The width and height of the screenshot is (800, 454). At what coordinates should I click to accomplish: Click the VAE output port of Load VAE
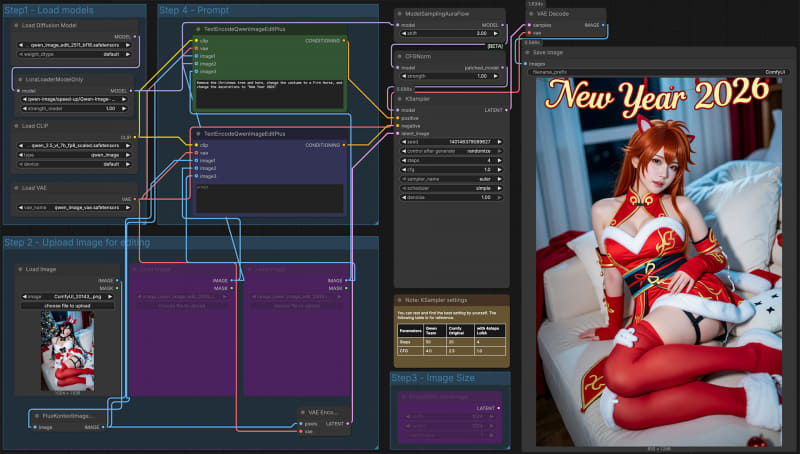pos(135,199)
